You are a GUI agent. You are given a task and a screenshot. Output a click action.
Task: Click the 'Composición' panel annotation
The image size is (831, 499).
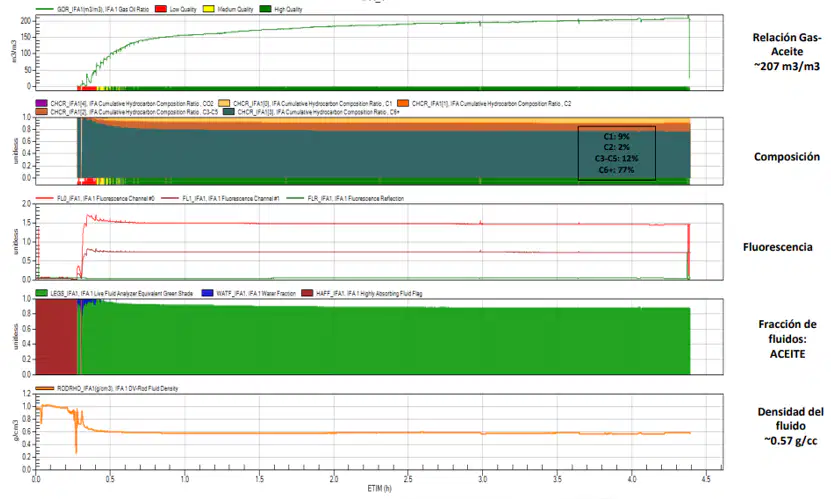[x=786, y=157]
